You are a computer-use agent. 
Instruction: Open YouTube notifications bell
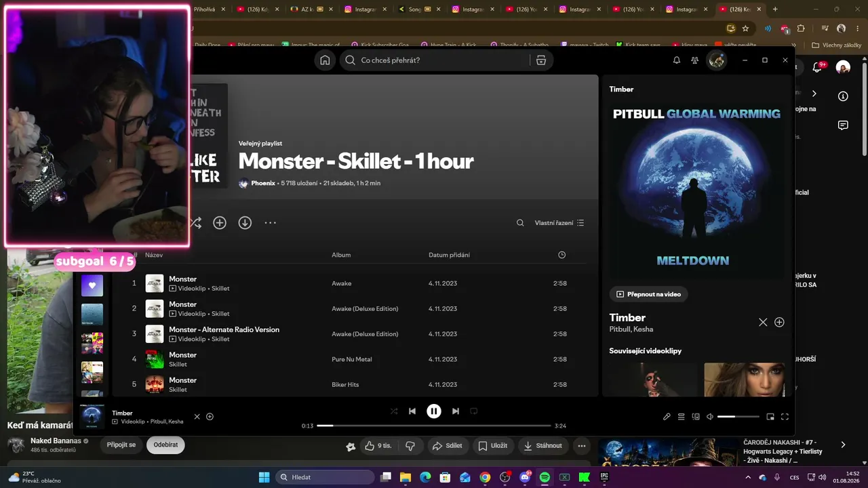pyautogui.click(x=817, y=67)
